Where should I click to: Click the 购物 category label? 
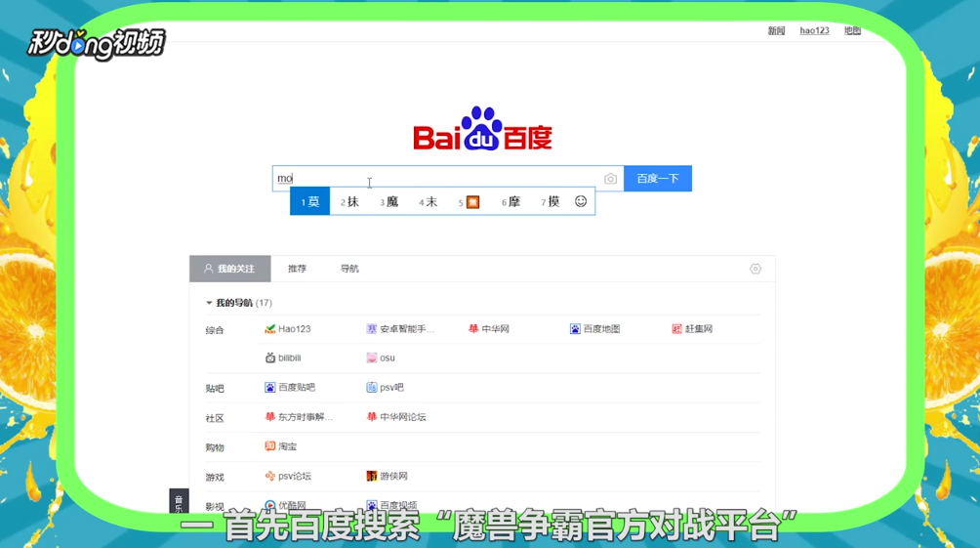pyautogui.click(x=215, y=447)
